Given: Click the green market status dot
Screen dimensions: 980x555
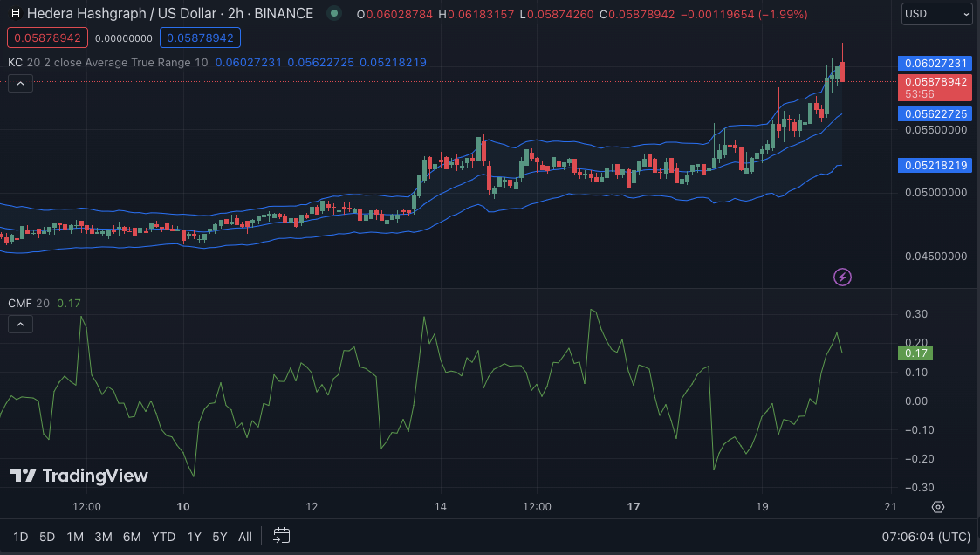Looking at the screenshot, I should (x=334, y=13).
